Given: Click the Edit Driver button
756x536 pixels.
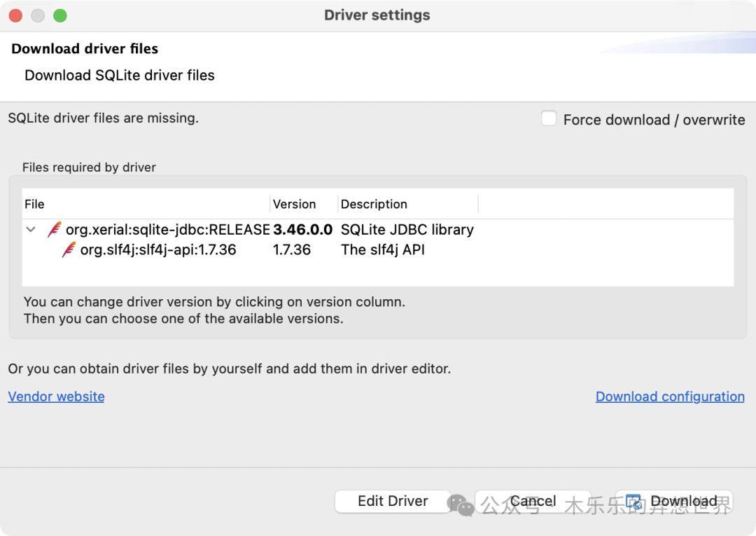Looking at the screenshot, I should pos(393,501).
